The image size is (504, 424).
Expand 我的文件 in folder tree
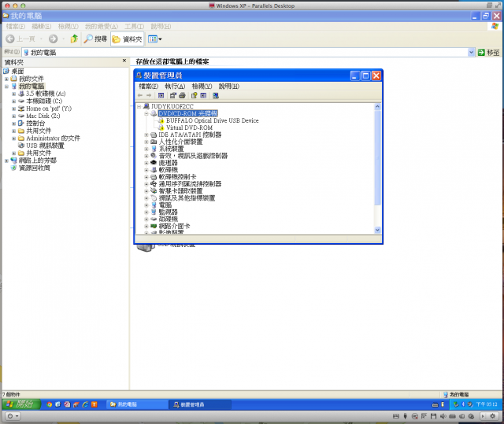[6, 79]
